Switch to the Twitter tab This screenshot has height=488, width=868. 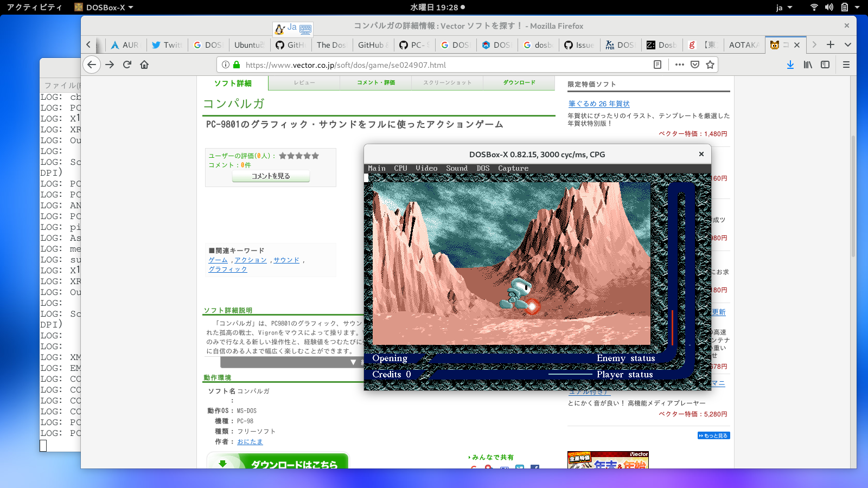(167, 45)
